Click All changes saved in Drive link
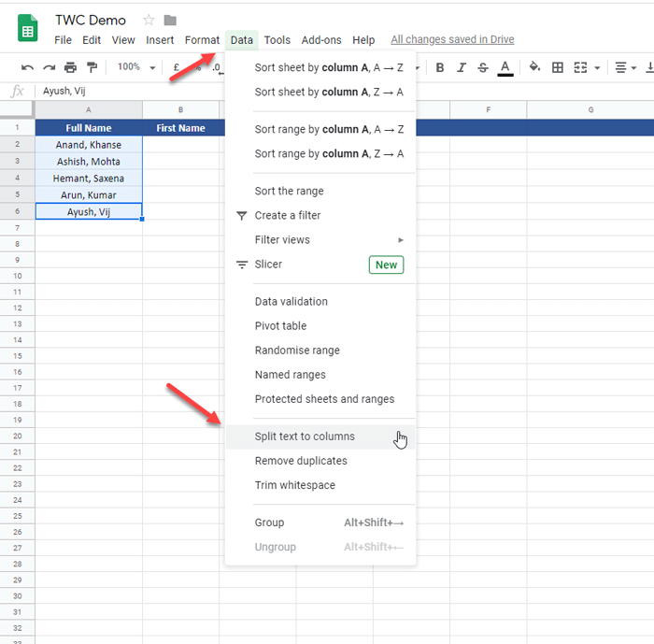 pos(452,39)
